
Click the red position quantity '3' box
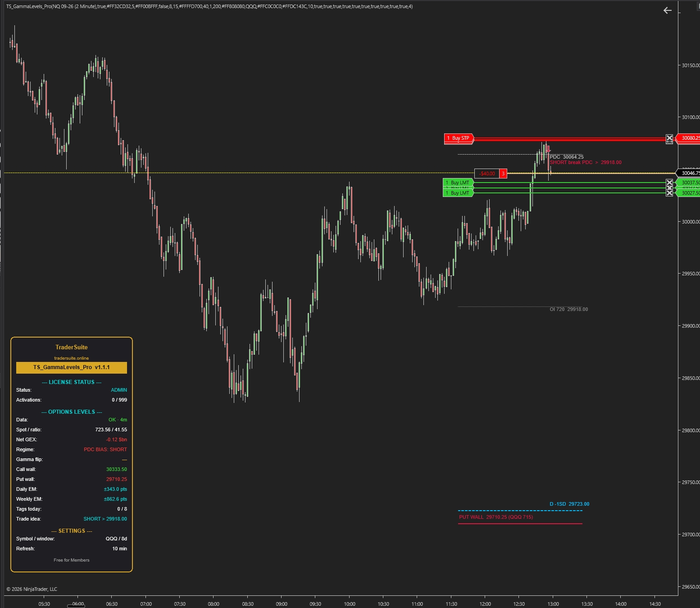(503, 174)
